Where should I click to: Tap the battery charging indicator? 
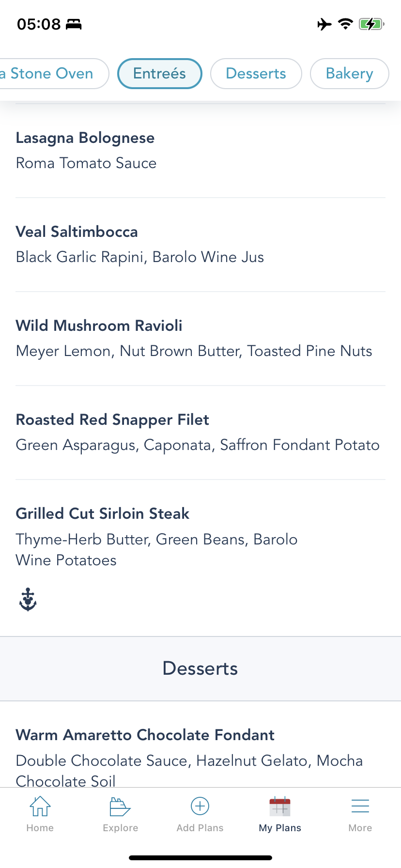pyautogui.click(x=371, y=24)
